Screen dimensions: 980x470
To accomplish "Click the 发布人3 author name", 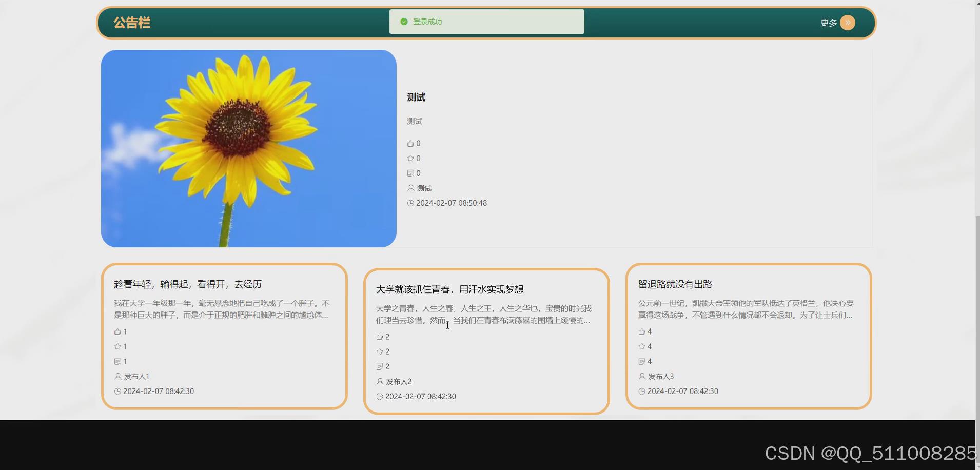I will click(x=661, y=377).
